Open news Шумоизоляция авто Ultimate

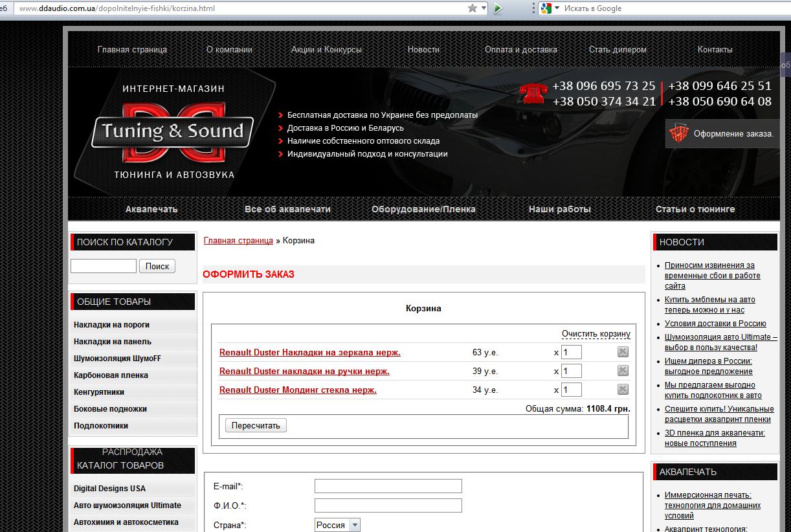721,342
